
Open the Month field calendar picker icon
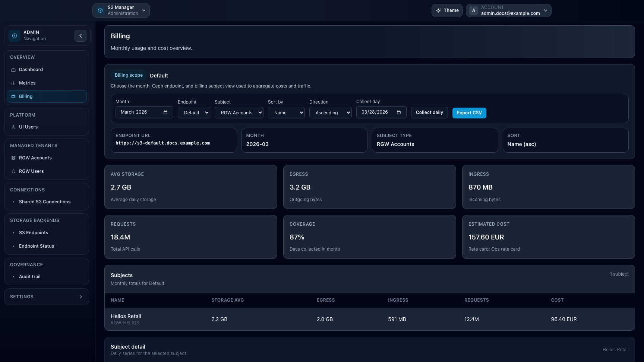[x=165, y=112]
